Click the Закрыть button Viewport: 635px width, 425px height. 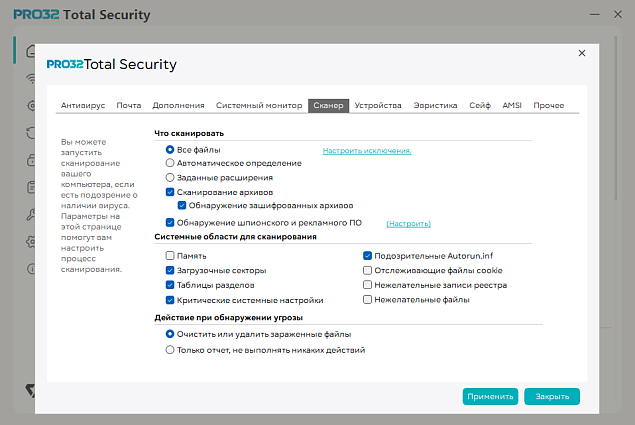(x=552, y=396)
